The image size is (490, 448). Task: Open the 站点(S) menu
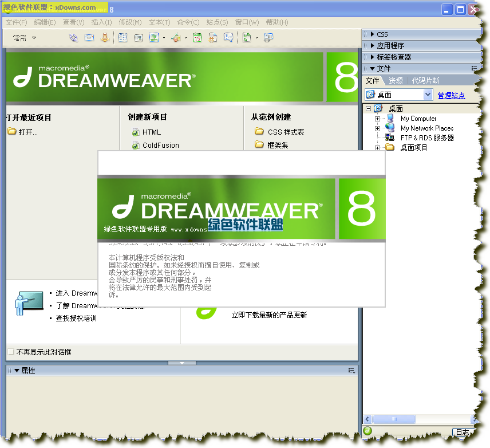[217, 22]
